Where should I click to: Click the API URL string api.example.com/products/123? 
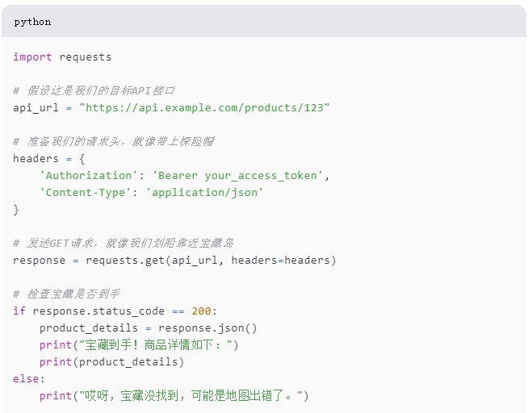coord(204,108)
